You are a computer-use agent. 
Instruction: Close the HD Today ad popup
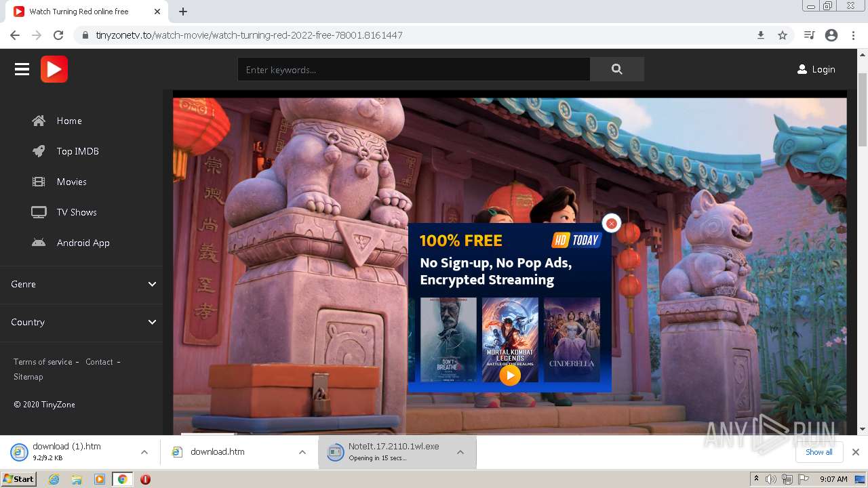[612, 223]
